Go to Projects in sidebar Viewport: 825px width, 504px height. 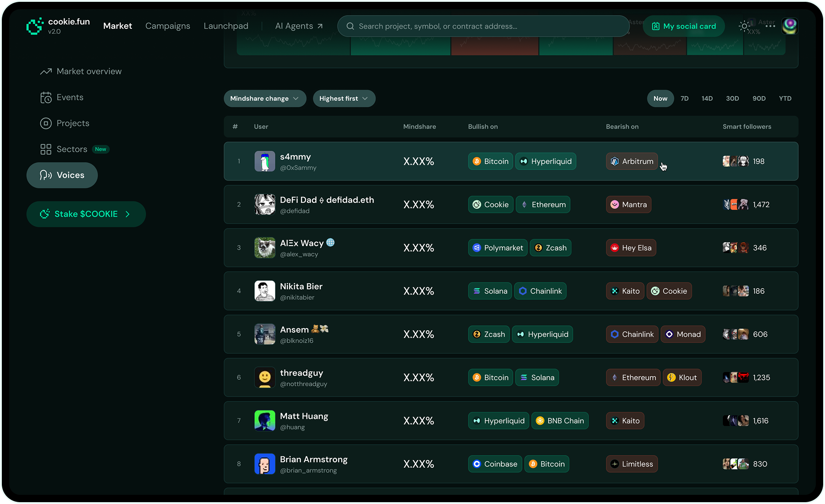click(65, 123)
